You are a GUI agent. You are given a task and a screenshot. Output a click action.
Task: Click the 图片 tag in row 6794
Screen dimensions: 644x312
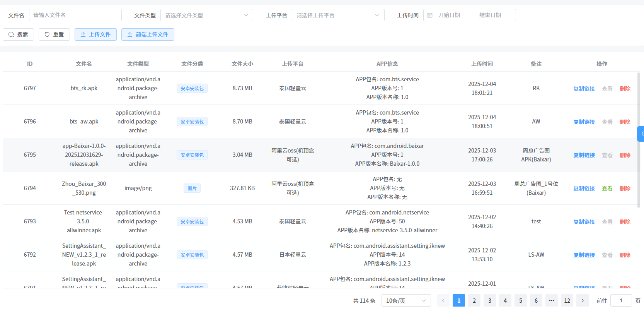[x=192, y=188]
